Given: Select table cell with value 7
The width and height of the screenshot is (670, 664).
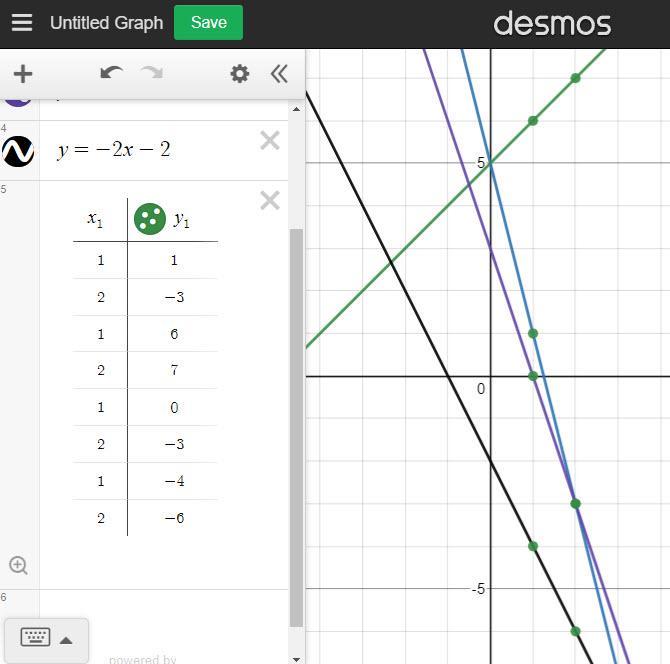Looking at the screenshot, I should tap(173, 370).
